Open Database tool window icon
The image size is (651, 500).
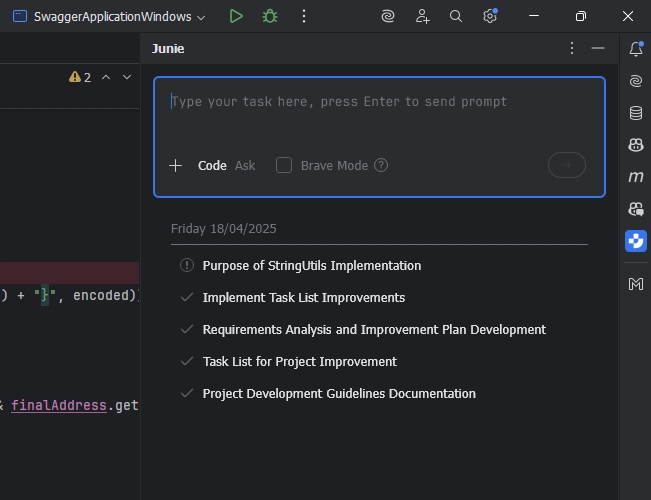pyautogui.click(x=636, y=113)
